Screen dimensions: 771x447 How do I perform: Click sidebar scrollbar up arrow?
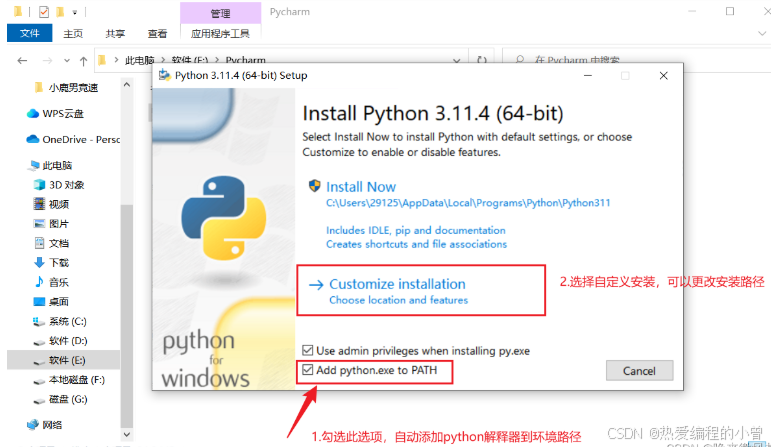point(127,85)
